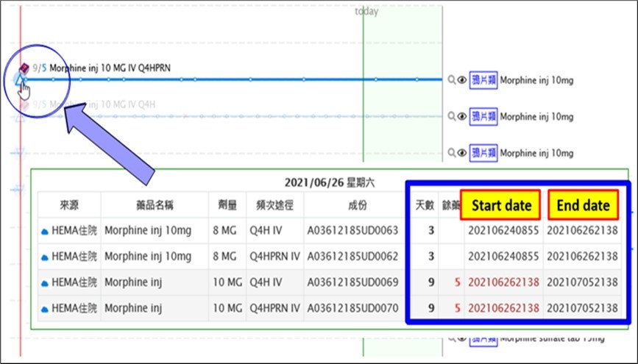Toggle the eye icon on the third Morphine row

[463, 153]
